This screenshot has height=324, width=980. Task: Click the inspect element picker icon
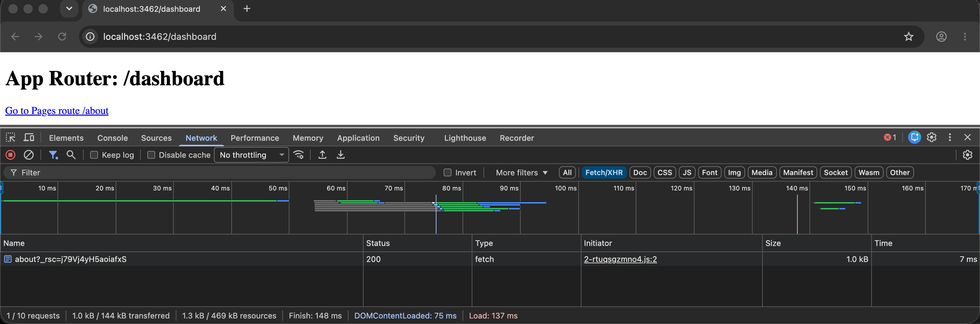coord(11,137)
